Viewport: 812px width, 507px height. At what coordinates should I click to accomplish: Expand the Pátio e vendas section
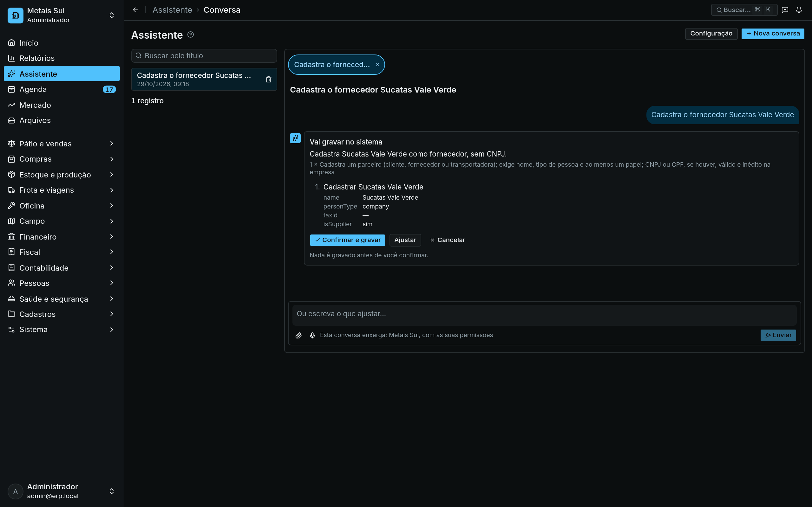62,144
